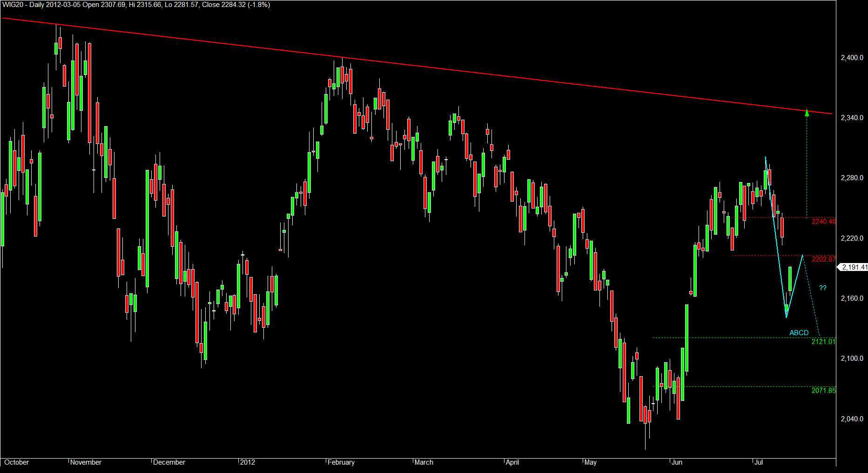Screen dimensions: 868x473
Task: Click the May label on the time axis
Action: [591, 462]
